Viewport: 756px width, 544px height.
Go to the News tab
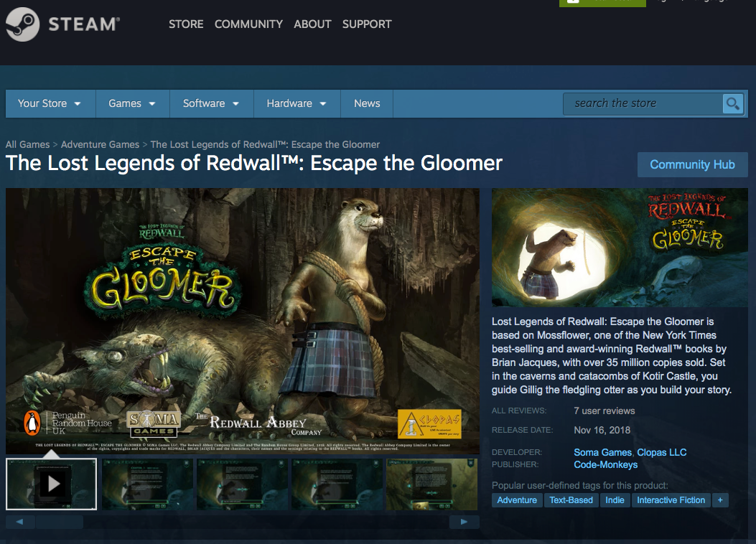pyautogui.click(x=367, y=103)
